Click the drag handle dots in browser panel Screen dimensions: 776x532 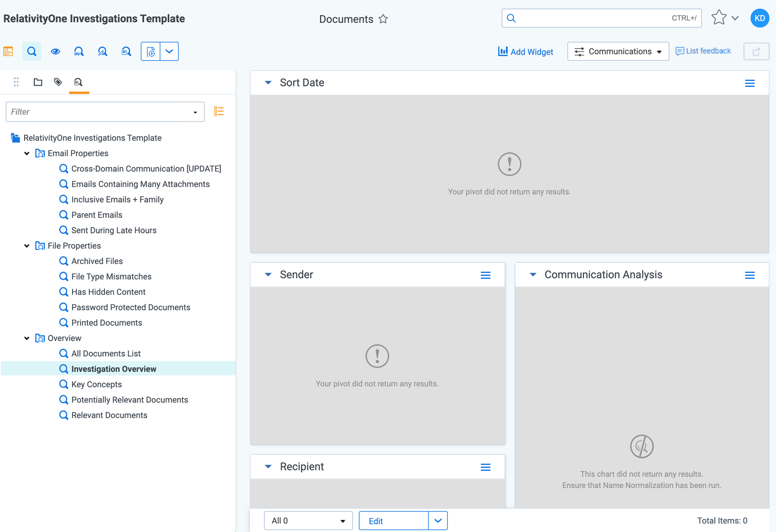tap(16, 82)
